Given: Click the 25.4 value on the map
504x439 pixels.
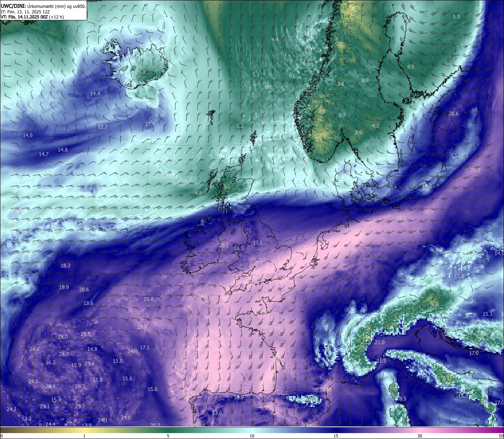Looking at the screenshot, I should coord(89,363).
